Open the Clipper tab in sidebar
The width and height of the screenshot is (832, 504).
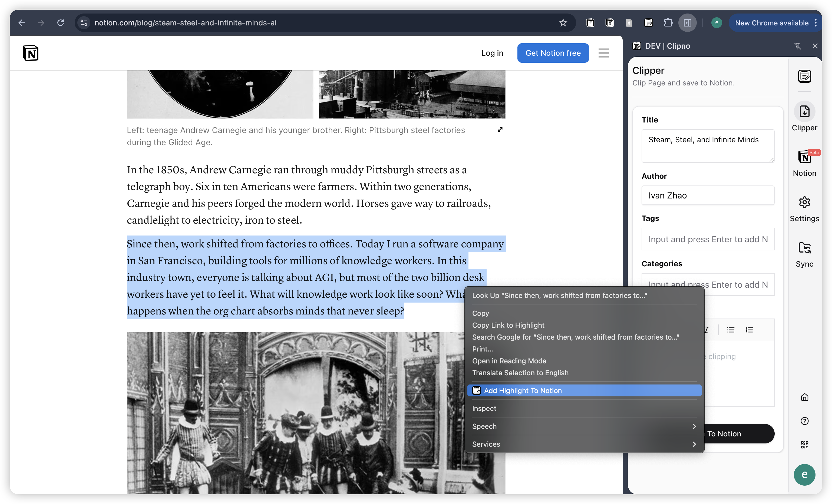804,117
